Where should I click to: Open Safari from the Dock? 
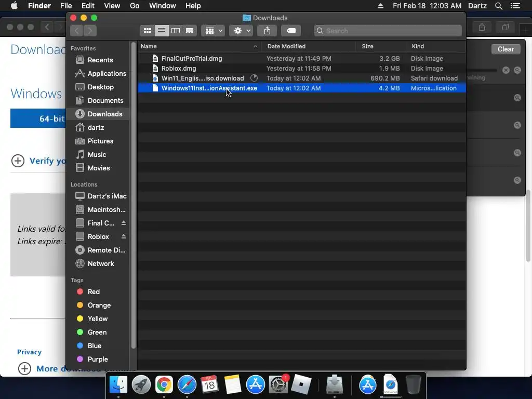[187, 385]
